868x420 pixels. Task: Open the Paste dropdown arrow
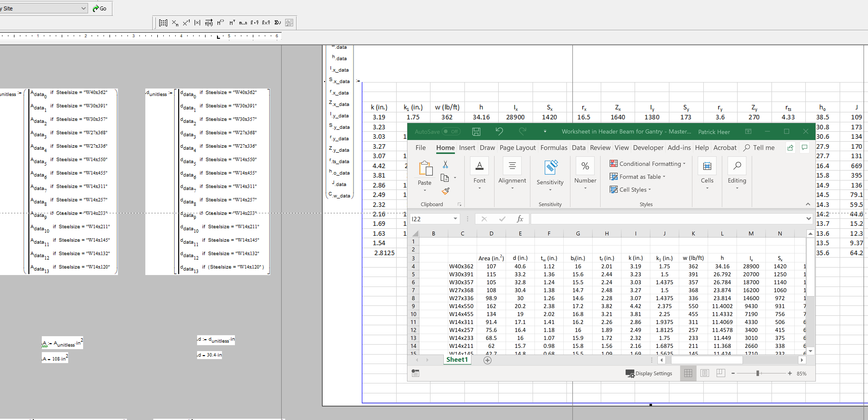[424, 191]
